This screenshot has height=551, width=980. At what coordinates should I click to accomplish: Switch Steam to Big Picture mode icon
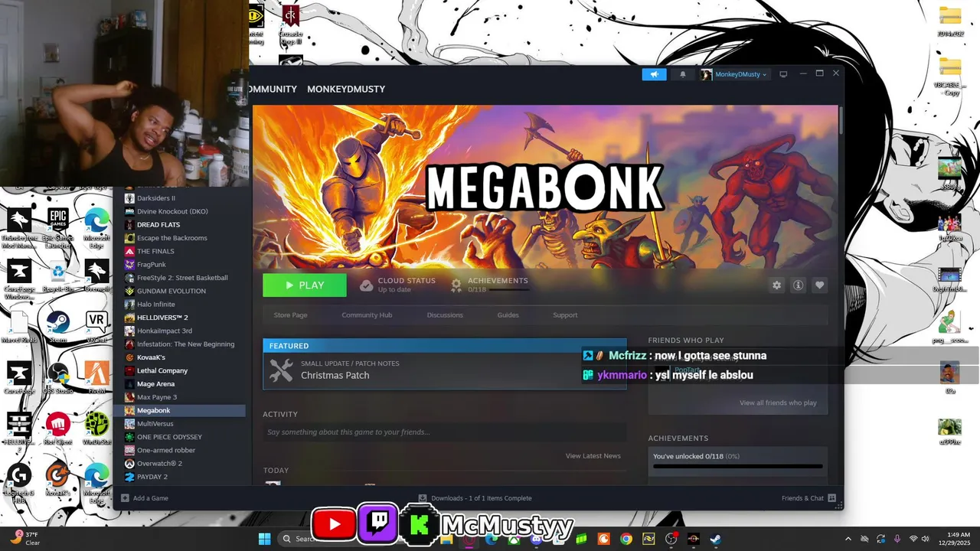point(783,74)
